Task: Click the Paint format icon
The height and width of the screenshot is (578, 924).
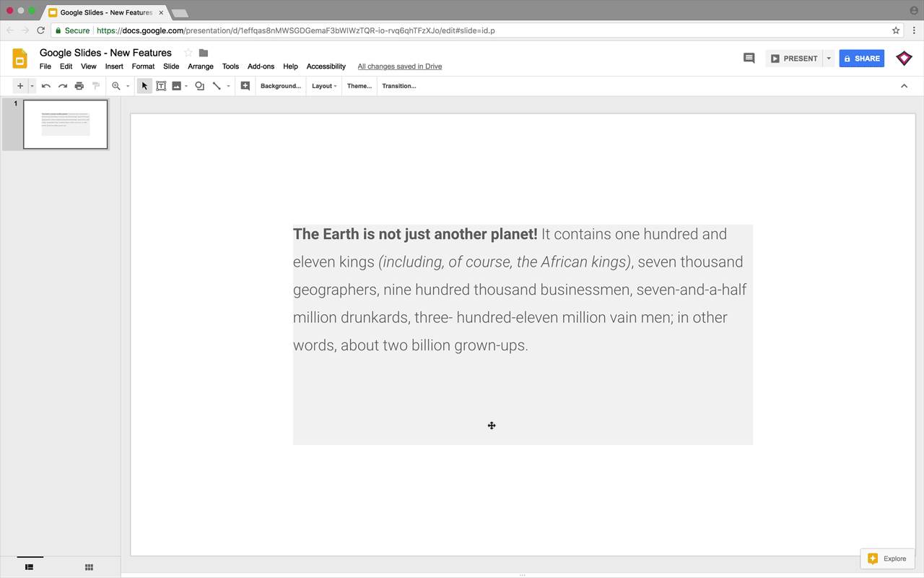Action: point(96,86)
